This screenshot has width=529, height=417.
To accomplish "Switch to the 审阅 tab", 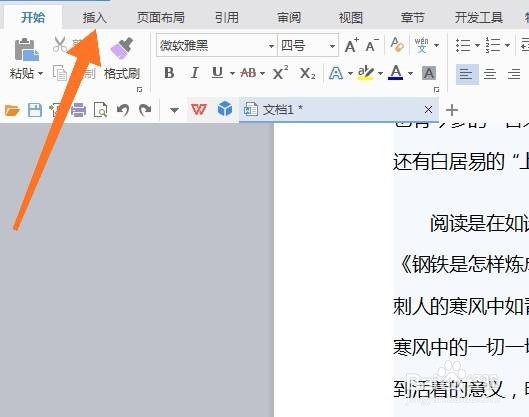I will 289,18.
